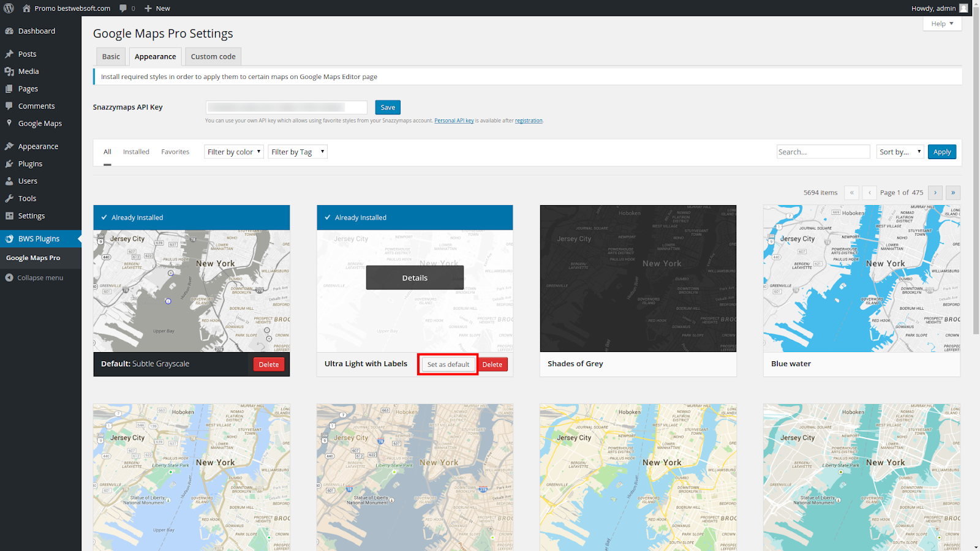Select the Subtle Grayscale map thumbnail
Image resolution: width=980 pixels, height=551 pixels.
coord(192,291)
